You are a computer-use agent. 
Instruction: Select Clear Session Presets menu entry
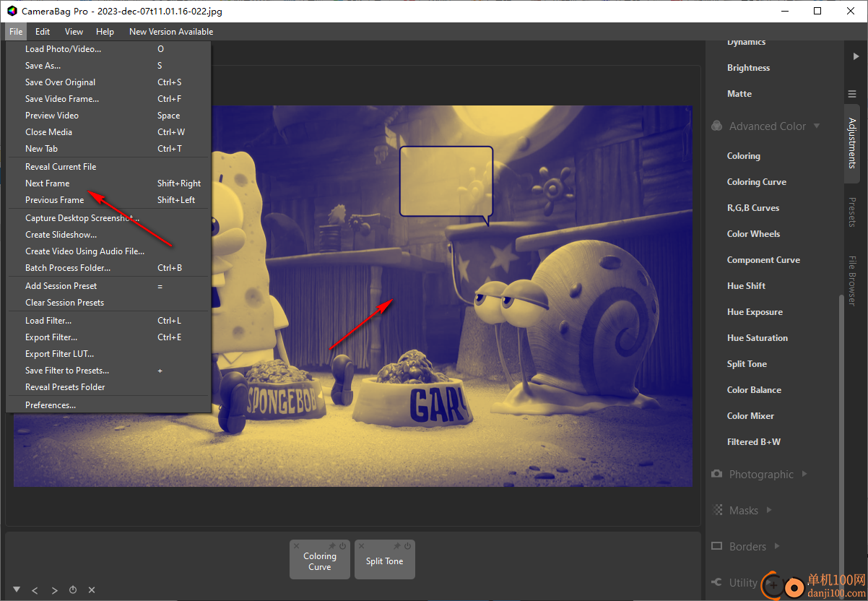point(108,303)
